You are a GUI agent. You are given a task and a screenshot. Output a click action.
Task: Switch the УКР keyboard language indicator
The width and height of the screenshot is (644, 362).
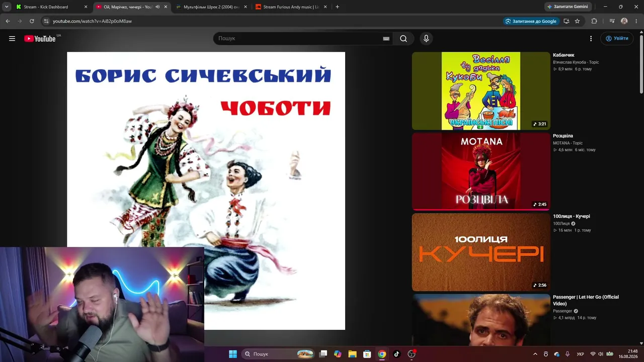coord(580,354)
